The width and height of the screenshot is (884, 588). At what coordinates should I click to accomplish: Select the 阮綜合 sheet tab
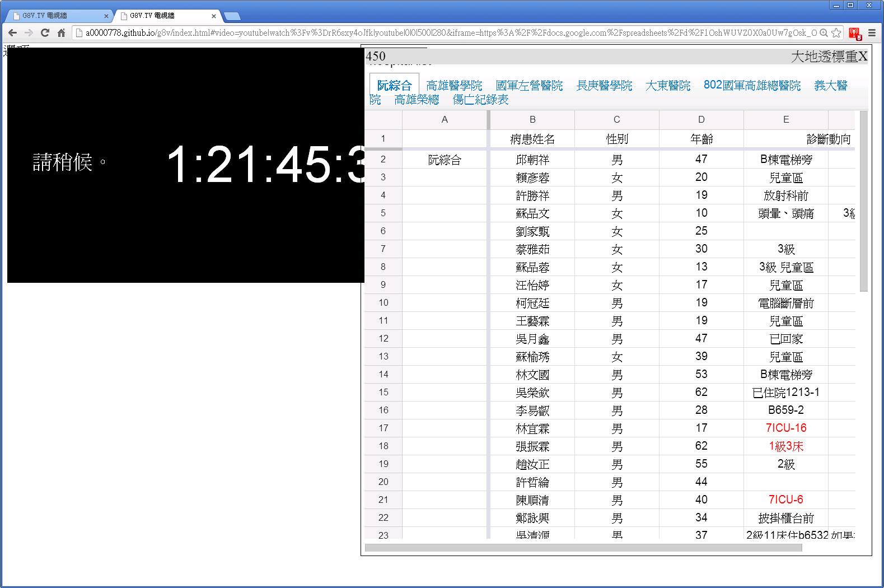coord(394,86)
